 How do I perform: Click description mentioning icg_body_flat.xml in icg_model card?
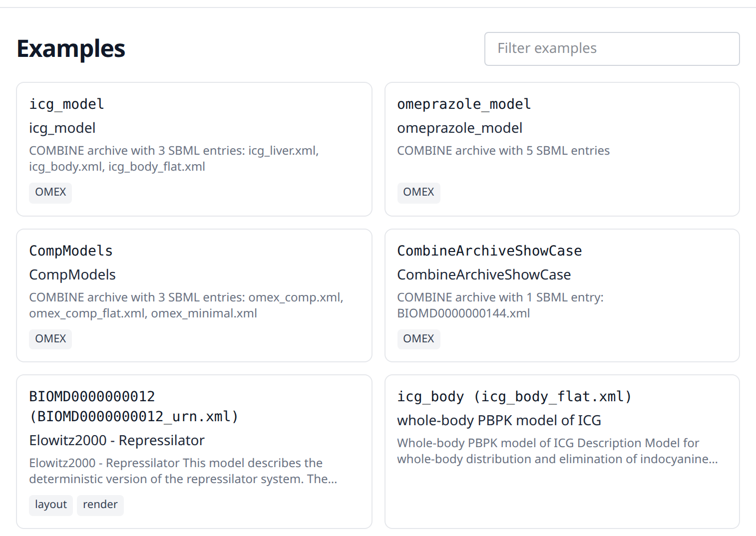174,159
